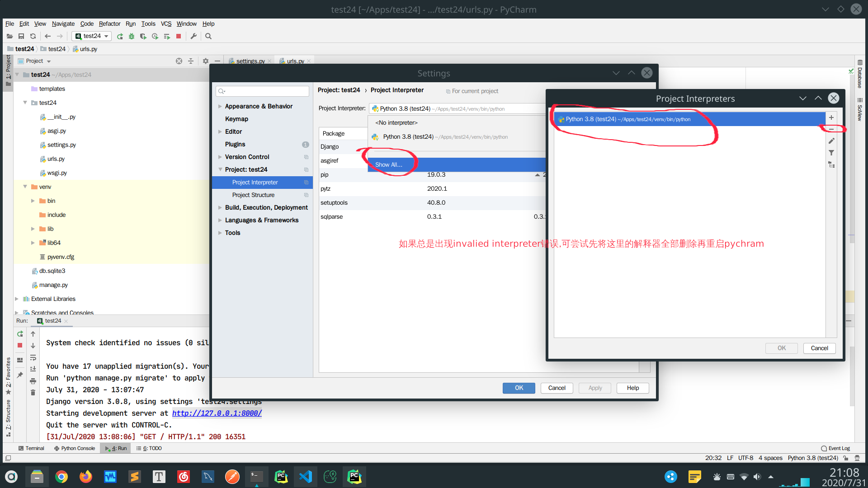868x488 pixels.
Task: Toggle scroll-to-end in the Run console
Action: (33, 369)
